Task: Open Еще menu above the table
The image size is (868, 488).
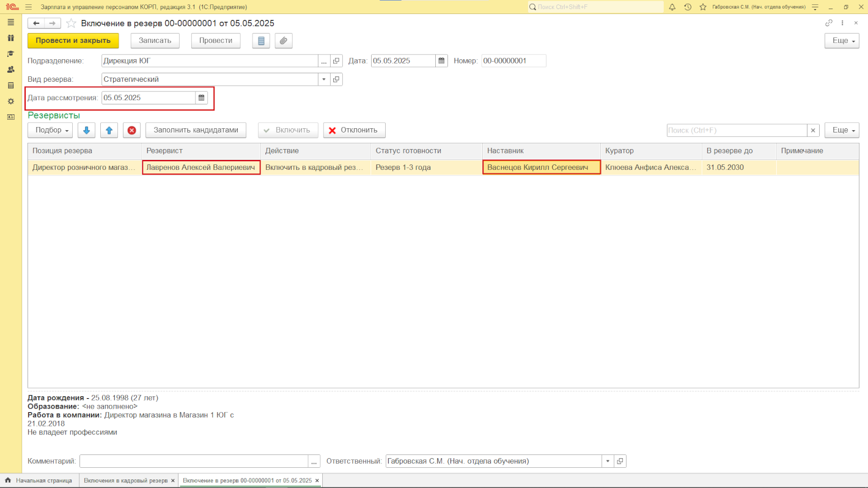Action: 841,130
